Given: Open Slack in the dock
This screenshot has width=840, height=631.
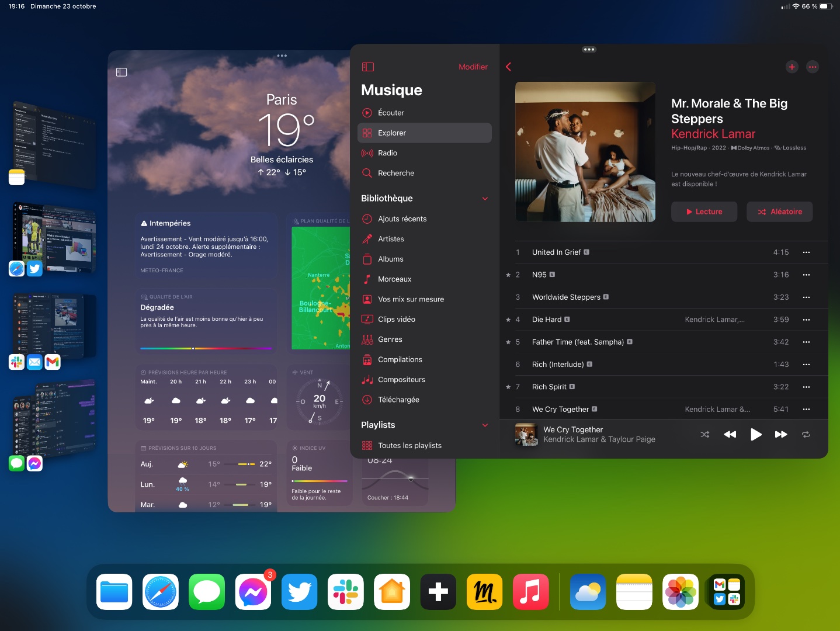Looking at the screenshot, I should pos(346,592).
